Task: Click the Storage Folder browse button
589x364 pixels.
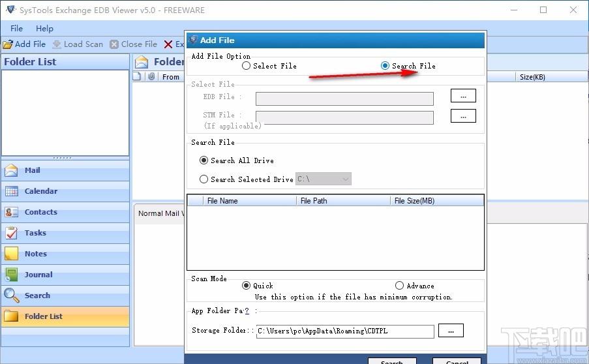Action: tap(451, 331)
